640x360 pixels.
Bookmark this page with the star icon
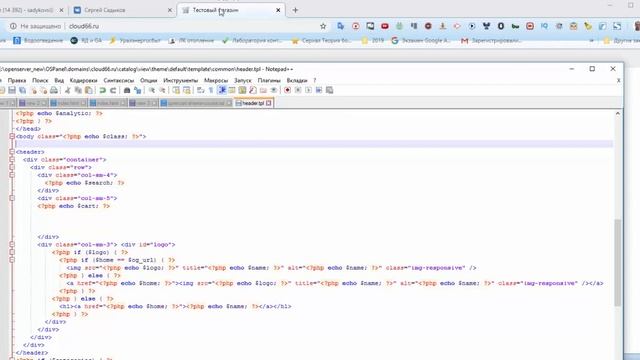point(323,26)
